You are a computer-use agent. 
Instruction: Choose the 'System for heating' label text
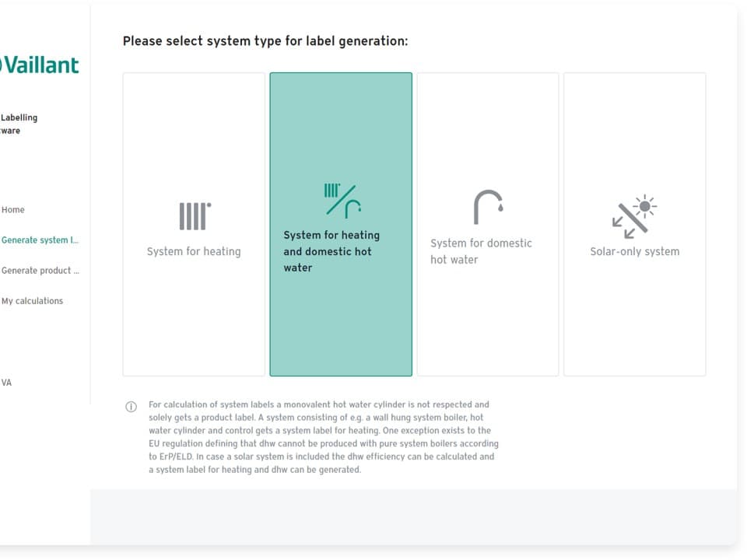point(194,251)
